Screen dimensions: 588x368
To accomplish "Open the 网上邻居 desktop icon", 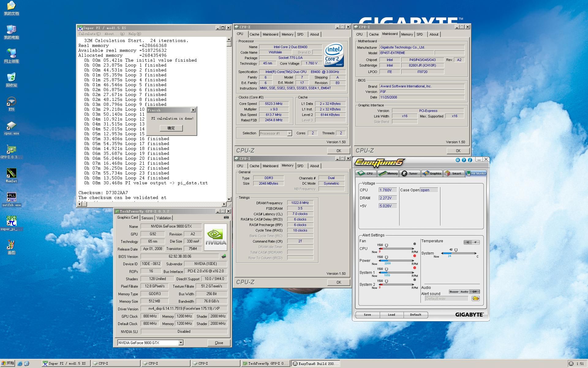I will click(x=11, y=56).
